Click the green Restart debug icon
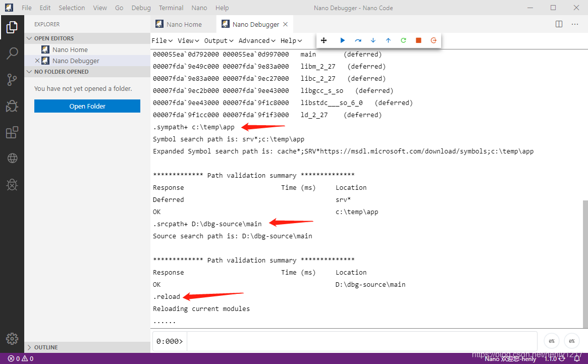The width and height of the screenshot is (588, 364). pos(403,40)
